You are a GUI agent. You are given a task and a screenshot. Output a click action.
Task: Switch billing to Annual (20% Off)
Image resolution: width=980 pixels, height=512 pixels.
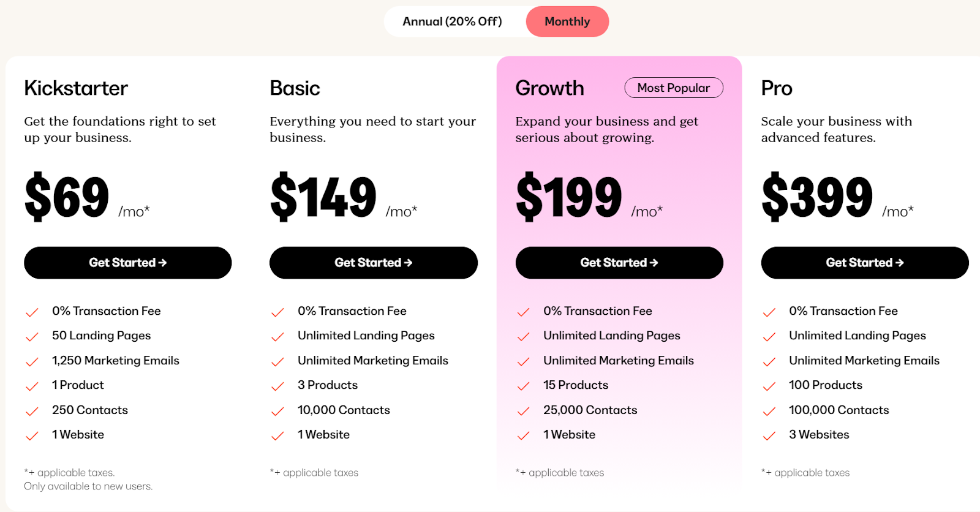[x=452, y=21]
